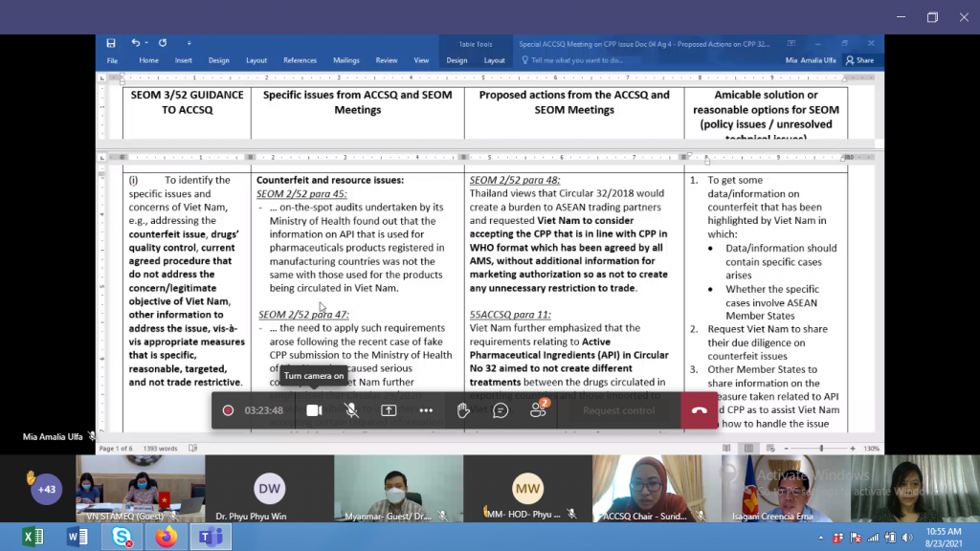Select Myanmar- Guest video tile

399,489
